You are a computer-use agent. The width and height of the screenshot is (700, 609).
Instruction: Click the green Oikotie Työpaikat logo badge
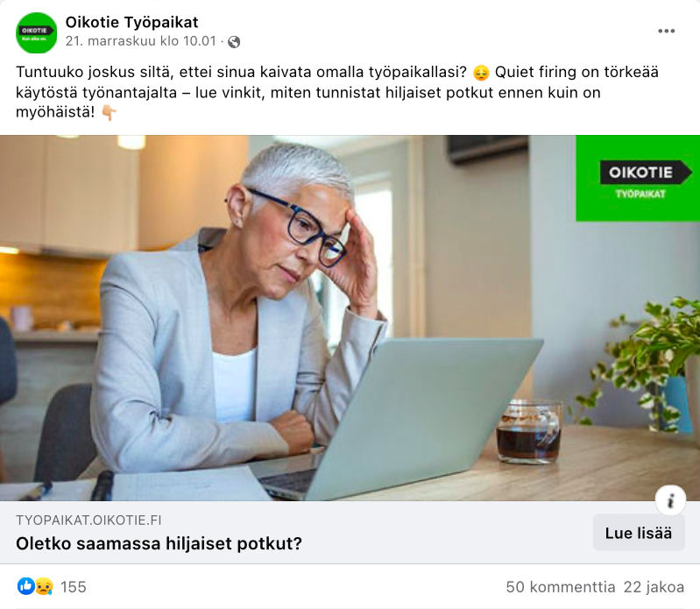(x=638, y=178)
